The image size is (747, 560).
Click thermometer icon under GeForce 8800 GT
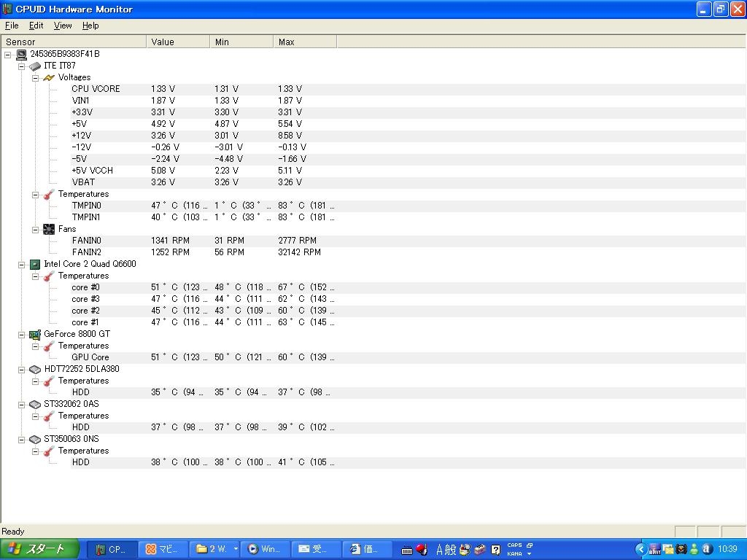coord(49,346)
